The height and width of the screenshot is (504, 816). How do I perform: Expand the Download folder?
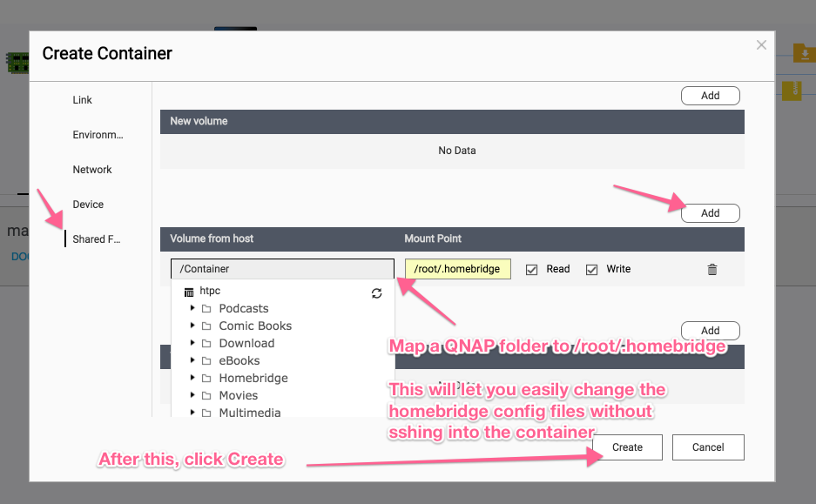tap(192, 343)
